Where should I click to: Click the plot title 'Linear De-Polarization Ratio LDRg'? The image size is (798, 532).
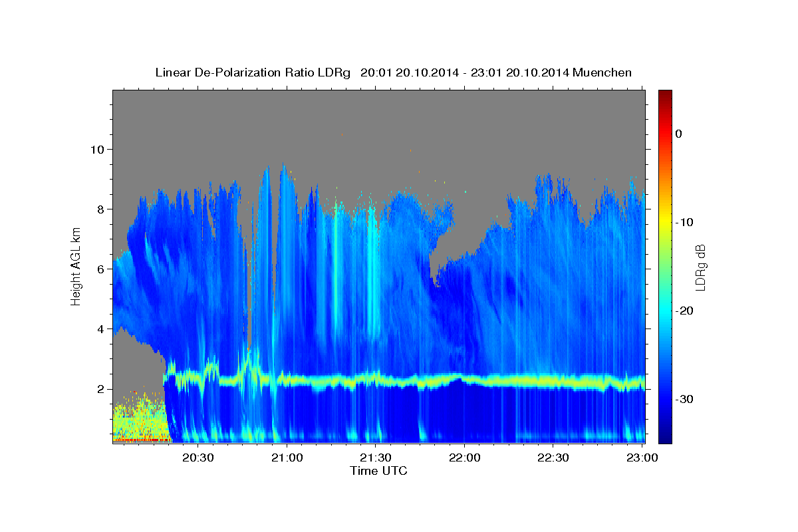point(252,72)
